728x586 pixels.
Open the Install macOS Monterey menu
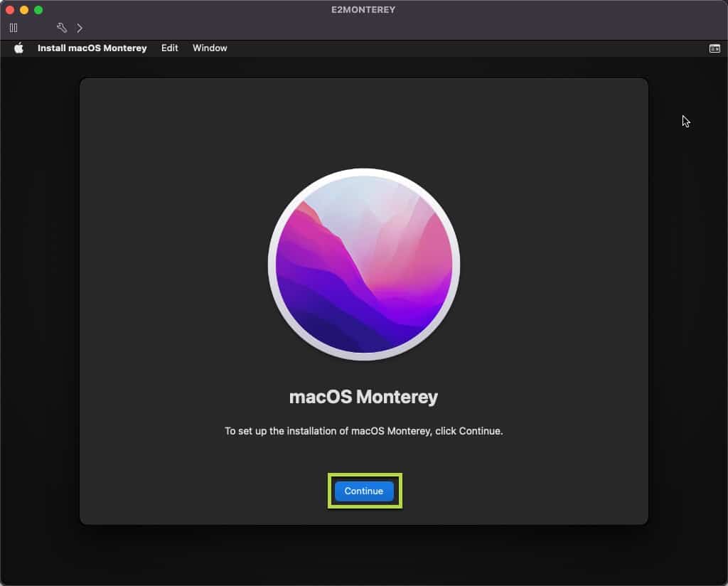click(92, 48)
